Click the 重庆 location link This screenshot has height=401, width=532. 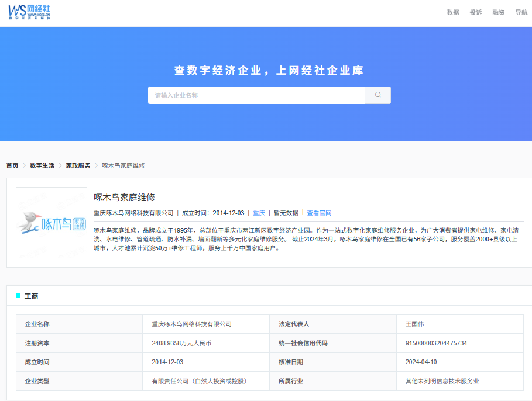pyautogui.click(x=259, y=213)
